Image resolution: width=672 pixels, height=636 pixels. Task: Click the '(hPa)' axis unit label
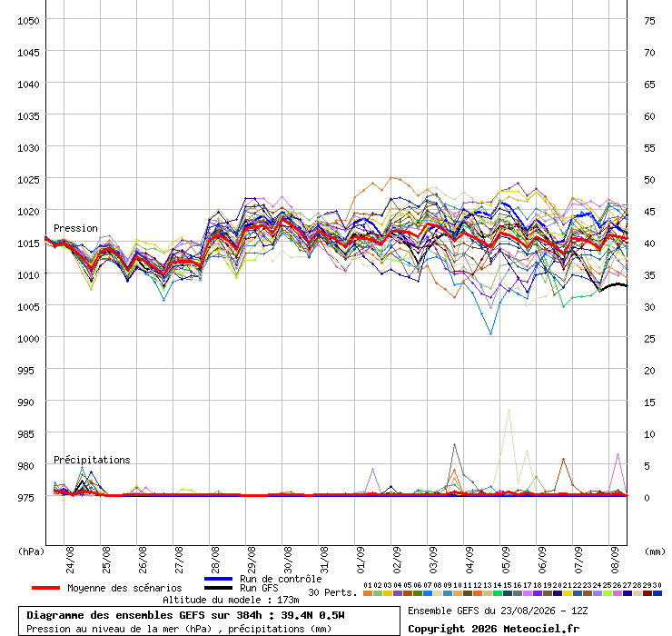[31, 552]
